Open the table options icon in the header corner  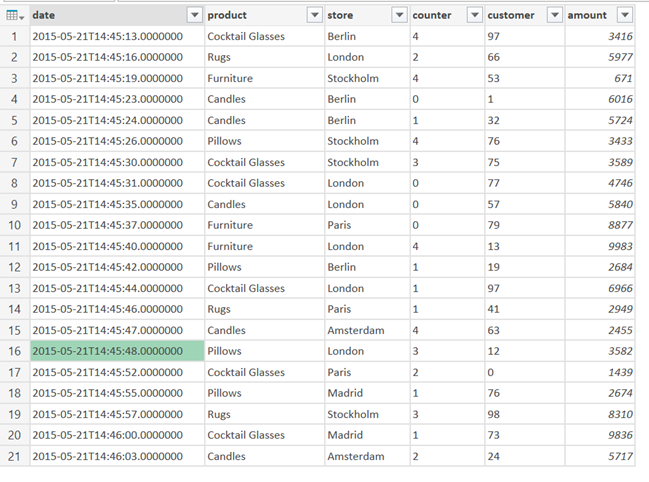pyautogui.click(x=14, y=16)
